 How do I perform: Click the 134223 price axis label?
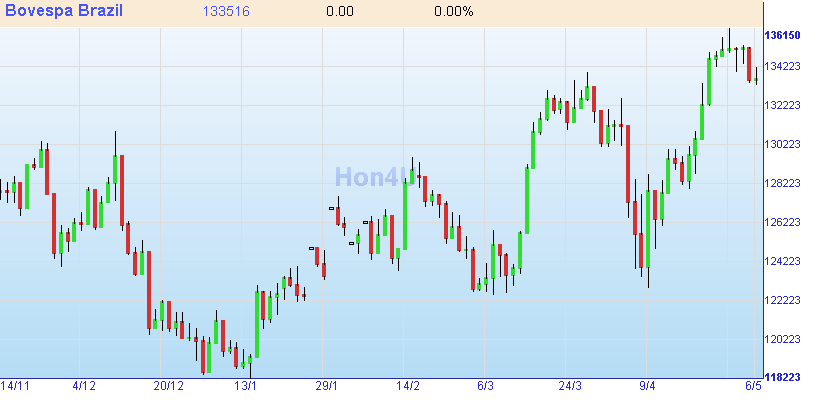coord(782,66)
